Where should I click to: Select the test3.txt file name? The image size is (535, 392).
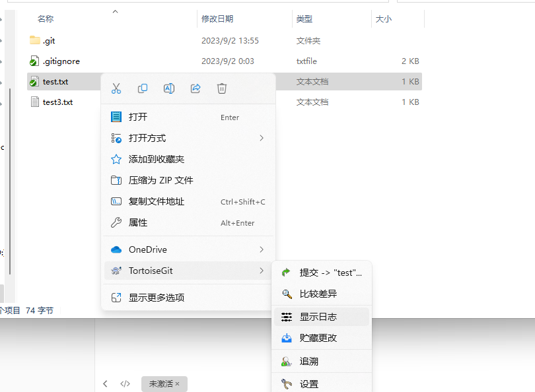click(x=57, y=102)
